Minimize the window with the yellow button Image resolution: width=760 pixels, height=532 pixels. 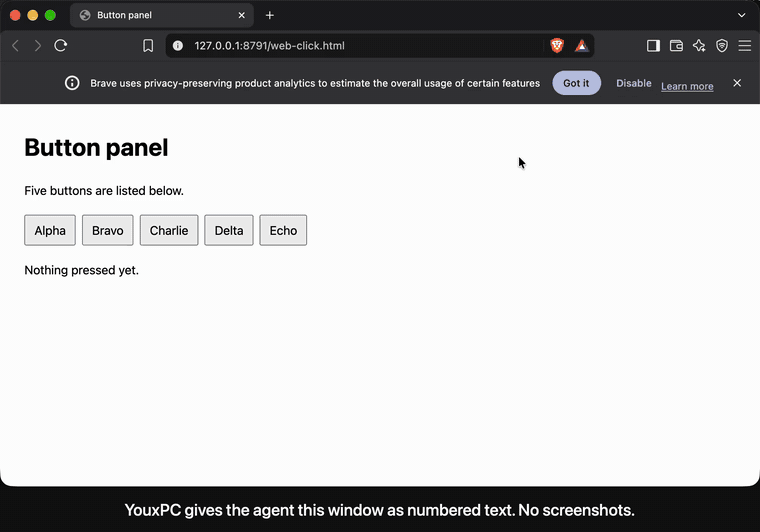pos(32,16)
